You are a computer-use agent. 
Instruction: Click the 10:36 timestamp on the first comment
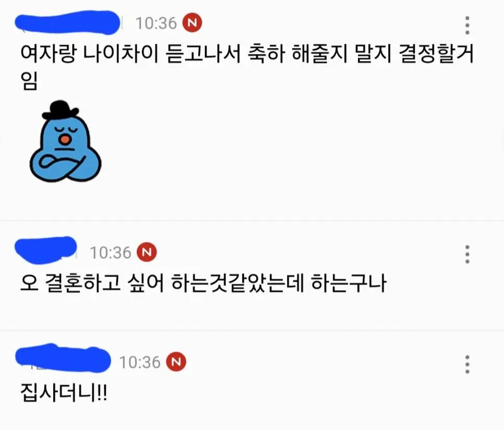click(x=156, y=23)
